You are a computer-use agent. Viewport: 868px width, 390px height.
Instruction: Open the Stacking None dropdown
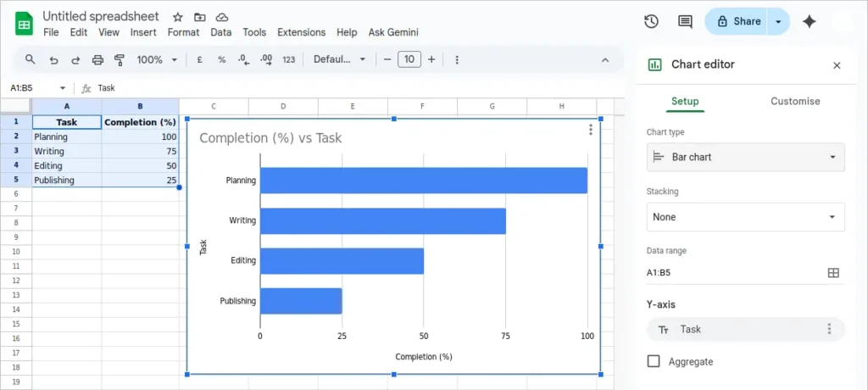tap(746, 216)
